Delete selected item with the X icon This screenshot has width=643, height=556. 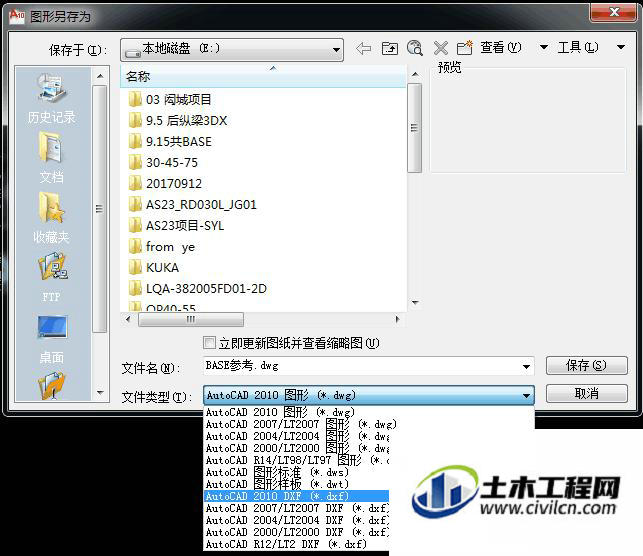(x=441, y=48)
